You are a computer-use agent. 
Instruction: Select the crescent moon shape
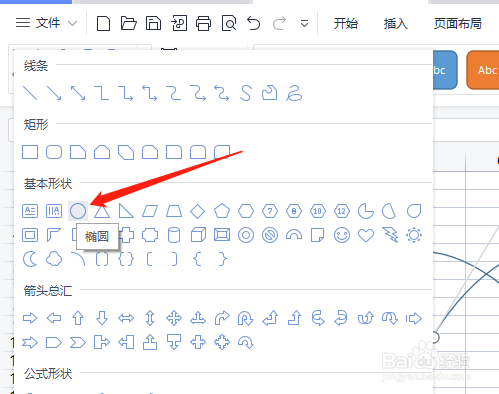tap(30, 259)
